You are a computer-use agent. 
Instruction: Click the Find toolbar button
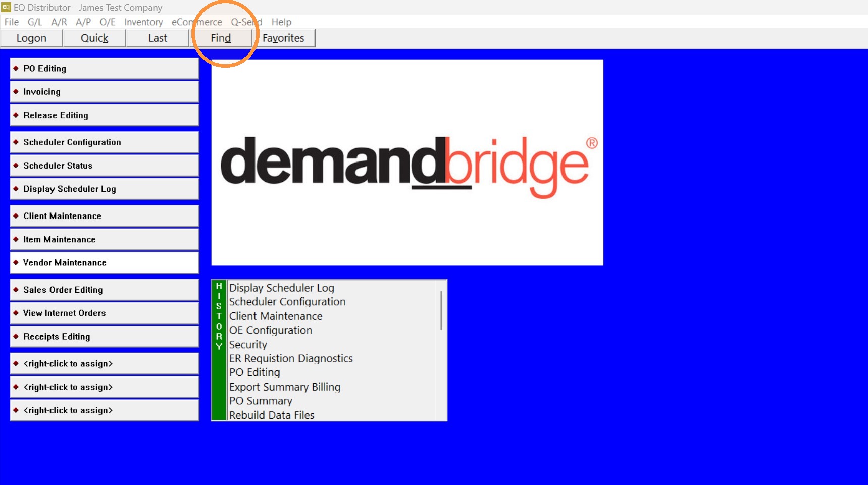click(x=221, y=38)
